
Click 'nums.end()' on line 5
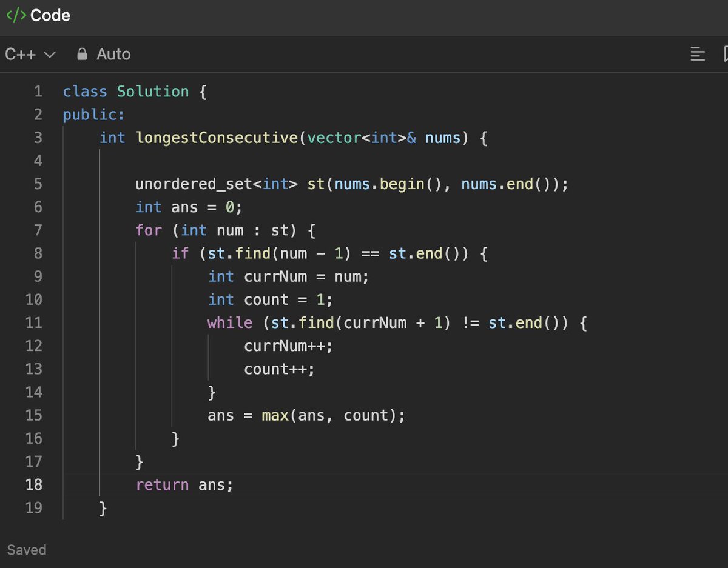point(510,184)
